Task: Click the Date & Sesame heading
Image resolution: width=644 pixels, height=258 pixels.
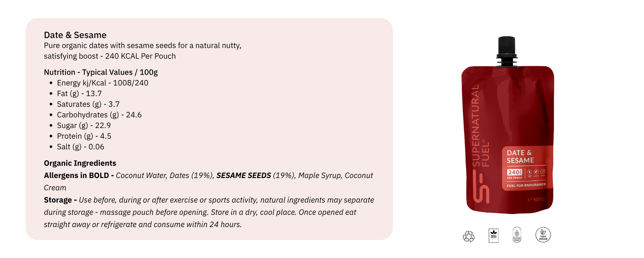Action: click(x=75, y=35)
